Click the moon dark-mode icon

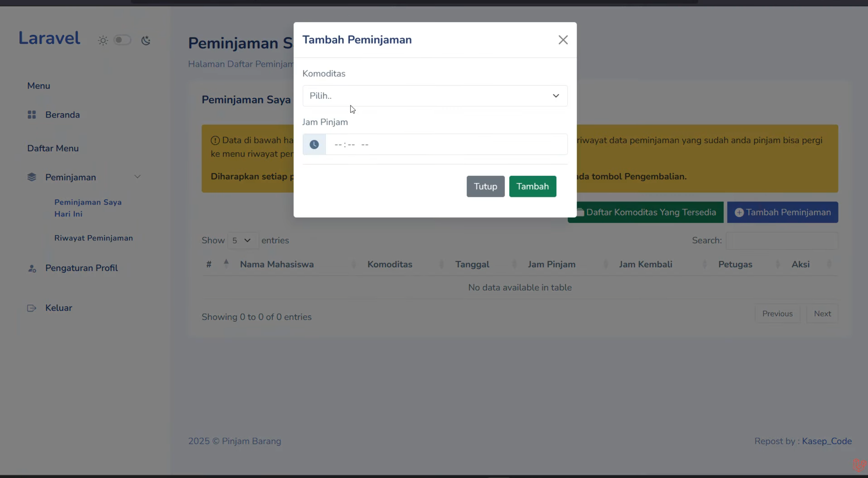(146, 40)
